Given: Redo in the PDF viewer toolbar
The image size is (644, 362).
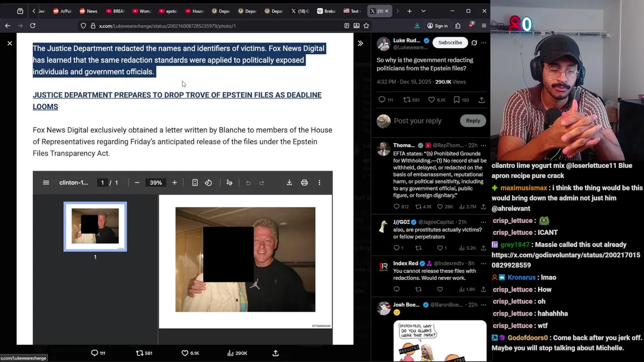Looking at the screenshot, I should [x=262, y=183].
